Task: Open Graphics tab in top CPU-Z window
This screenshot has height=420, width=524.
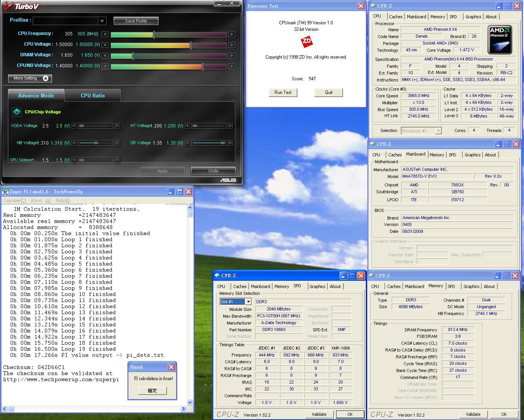Action: point(473,17)
